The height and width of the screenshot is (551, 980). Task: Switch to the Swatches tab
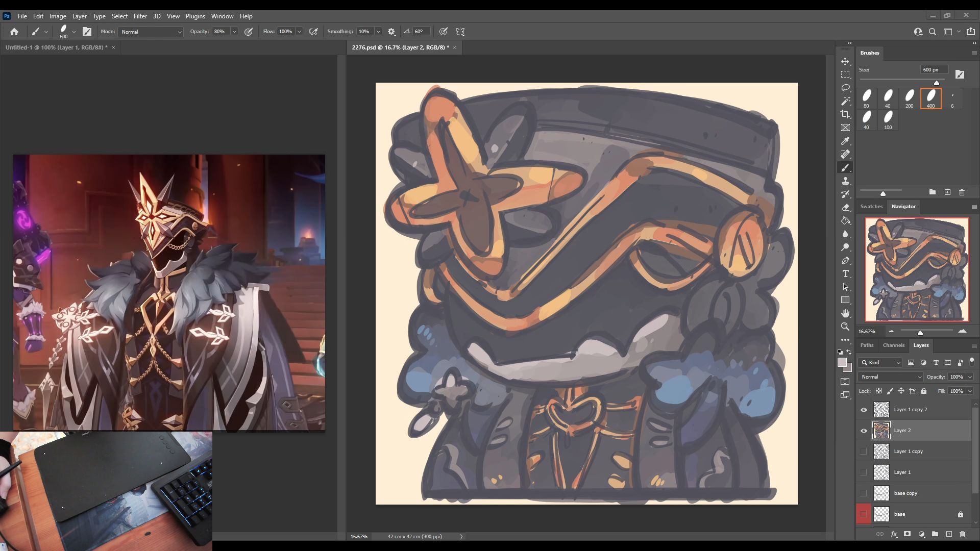871,207
